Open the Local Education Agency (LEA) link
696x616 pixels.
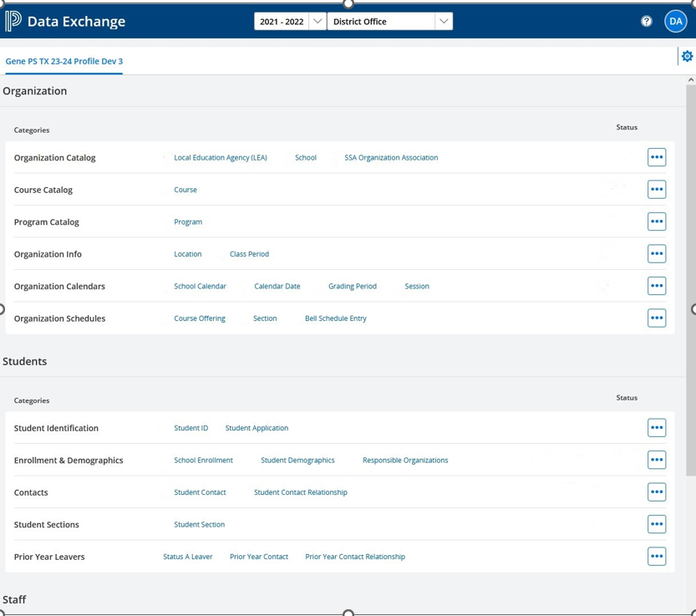221,157
